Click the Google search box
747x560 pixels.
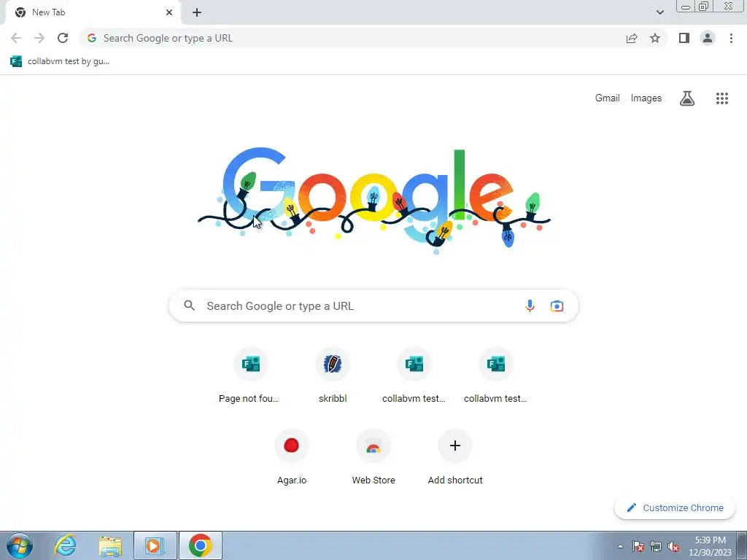[x=373, y=306]
